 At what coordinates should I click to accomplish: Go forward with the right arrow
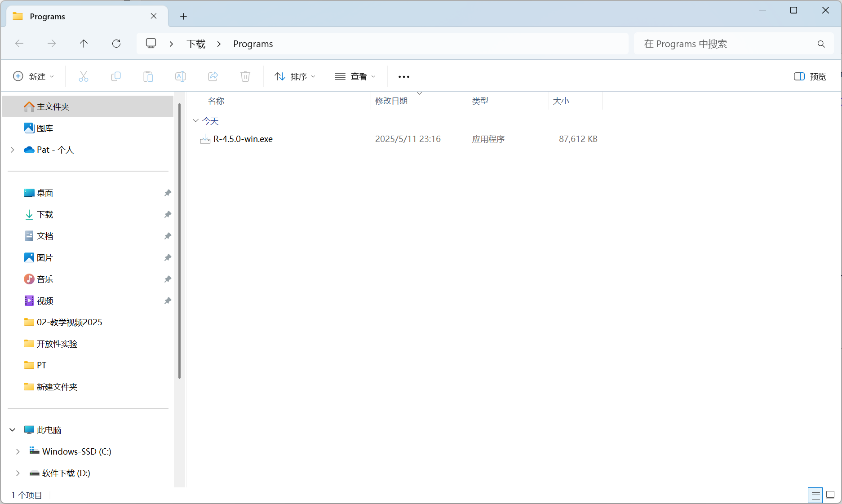[52, 44]
